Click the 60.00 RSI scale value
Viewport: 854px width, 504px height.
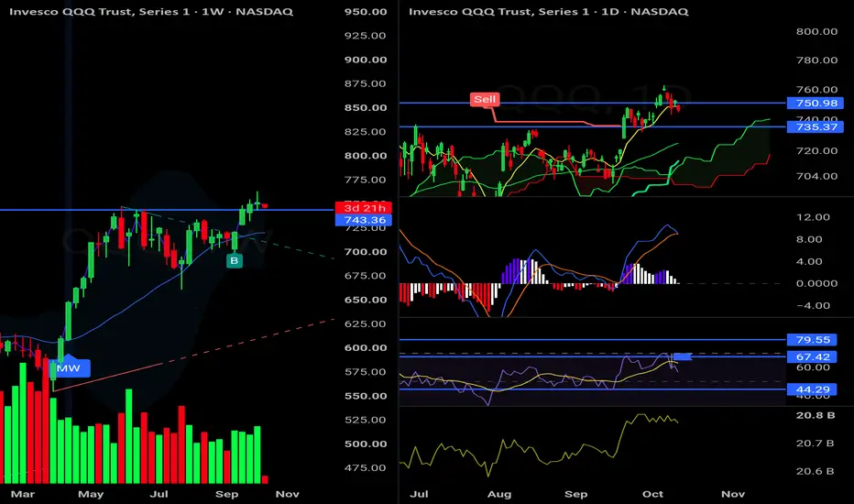(813, 367)
